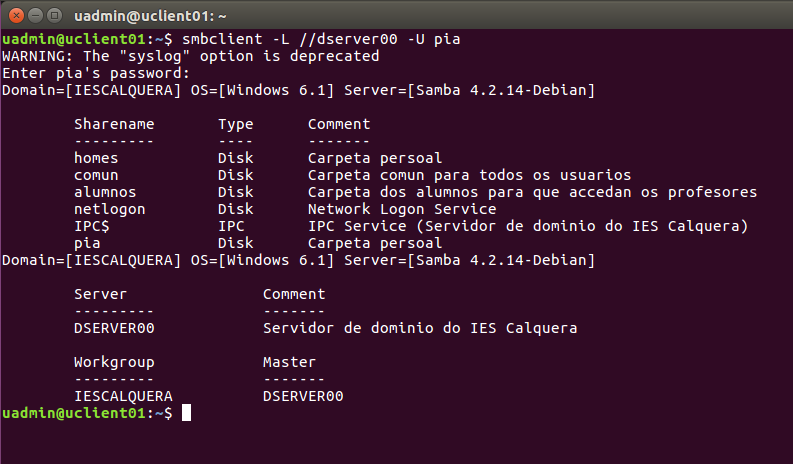Click the alumnos share comment about profesores

[533, 192]
